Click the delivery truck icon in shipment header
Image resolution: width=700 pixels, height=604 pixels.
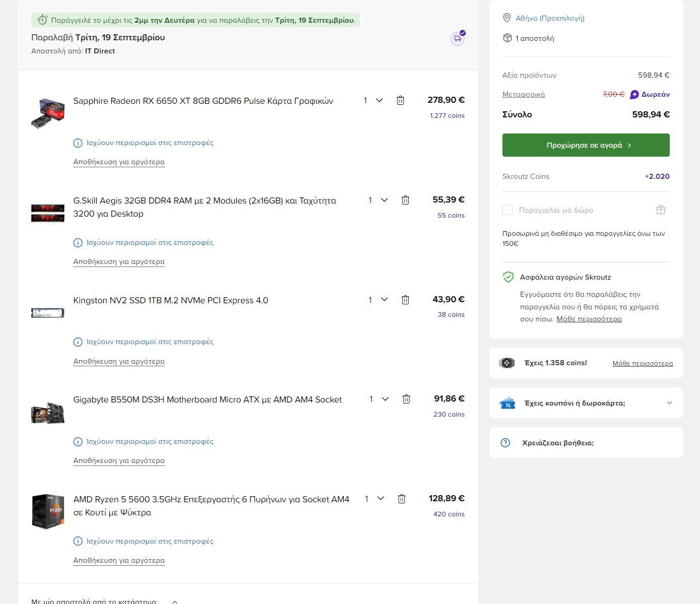pos(458,38)
